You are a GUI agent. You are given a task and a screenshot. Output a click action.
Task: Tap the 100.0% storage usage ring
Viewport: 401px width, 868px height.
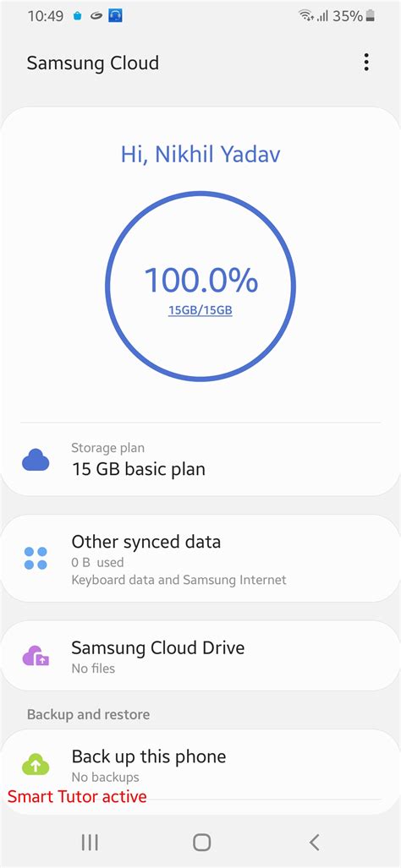coord(200,287)
